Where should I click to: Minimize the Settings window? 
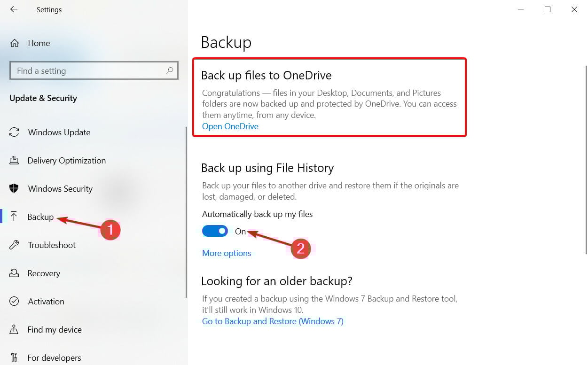click(520, 9)
